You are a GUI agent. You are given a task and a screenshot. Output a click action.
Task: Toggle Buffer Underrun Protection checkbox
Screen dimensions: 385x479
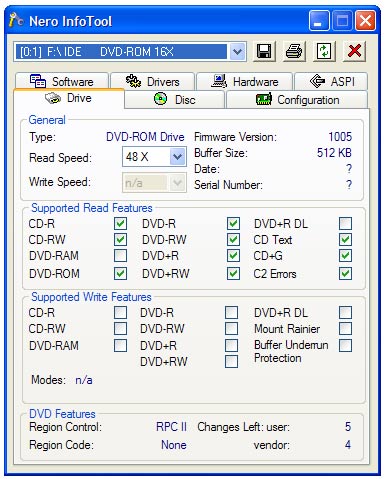point(345,346)
